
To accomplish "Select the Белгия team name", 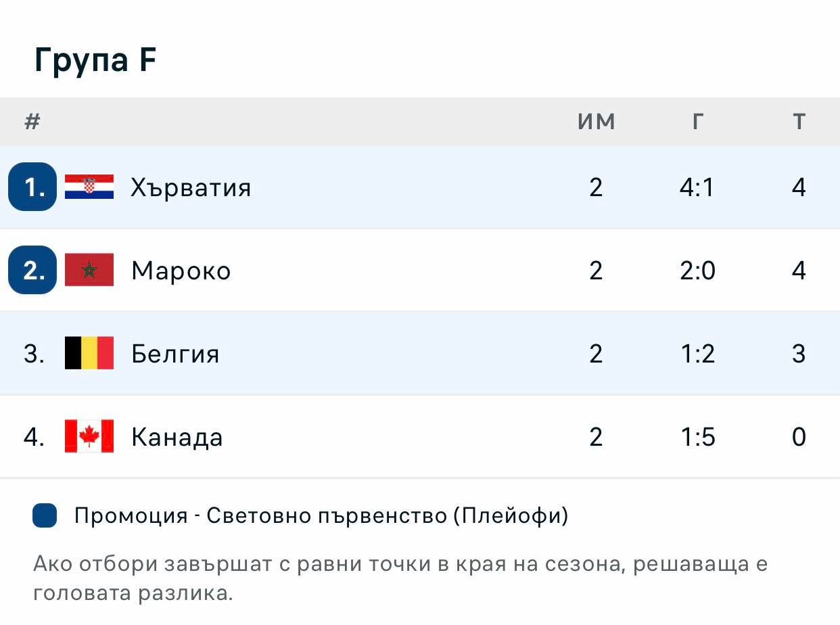I will tap(175, 354).
